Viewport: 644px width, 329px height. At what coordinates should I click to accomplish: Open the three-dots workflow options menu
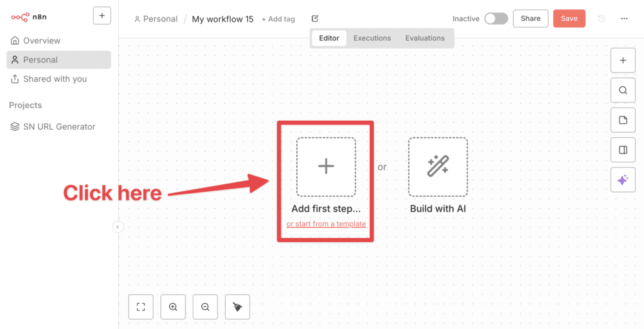(624, 19)
